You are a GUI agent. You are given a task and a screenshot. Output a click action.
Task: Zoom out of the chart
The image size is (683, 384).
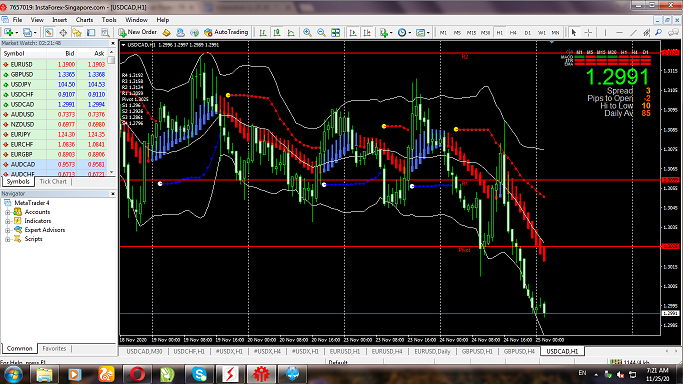click(321, 32)
